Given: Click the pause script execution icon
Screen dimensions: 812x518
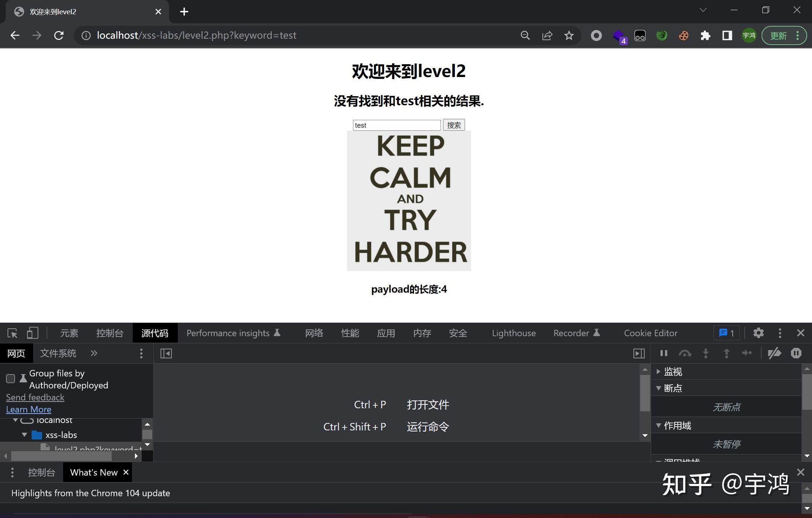Looking at the screenshot, I should pos(664,353).
